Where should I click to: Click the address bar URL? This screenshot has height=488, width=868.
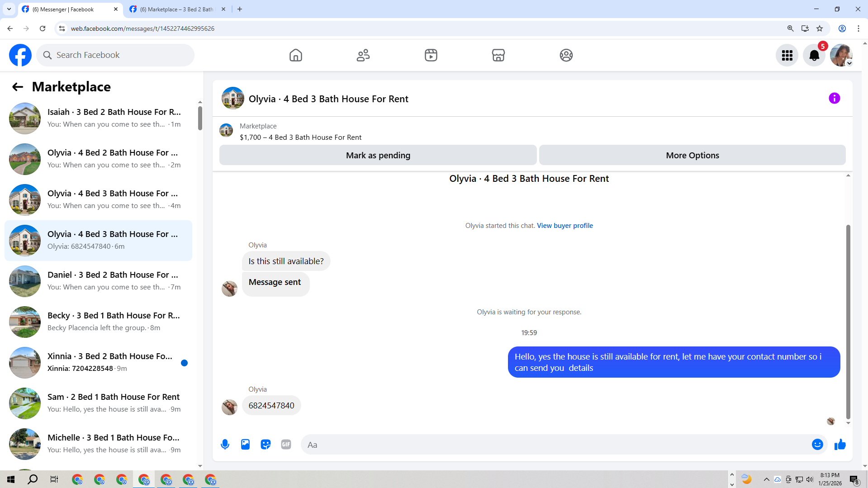tap(142, 28)
